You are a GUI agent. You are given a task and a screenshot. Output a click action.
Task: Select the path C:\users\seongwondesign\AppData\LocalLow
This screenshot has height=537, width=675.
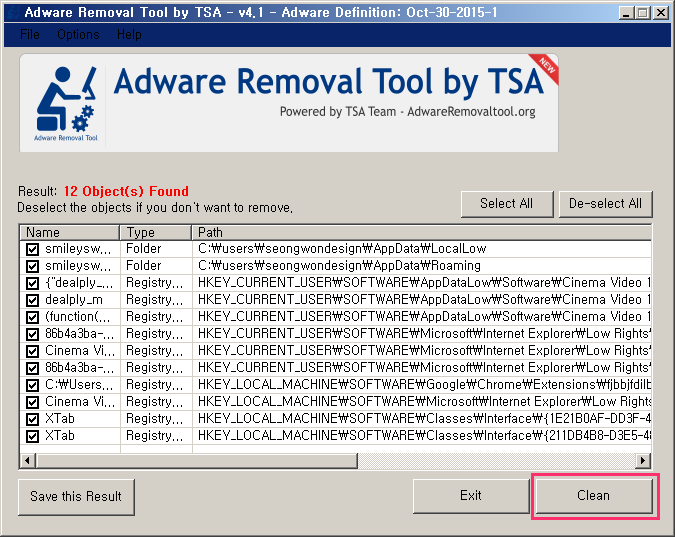(342, 249)
